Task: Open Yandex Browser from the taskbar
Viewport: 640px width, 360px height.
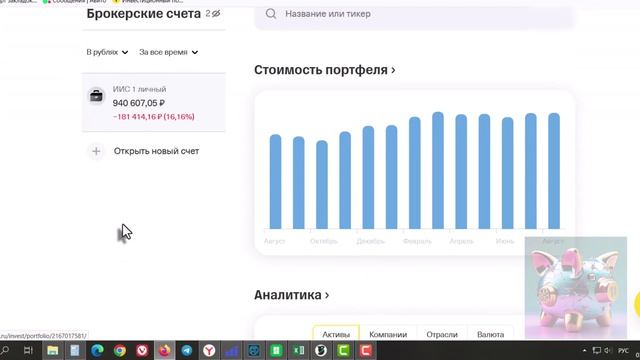Action: click(x=209, y=350)
